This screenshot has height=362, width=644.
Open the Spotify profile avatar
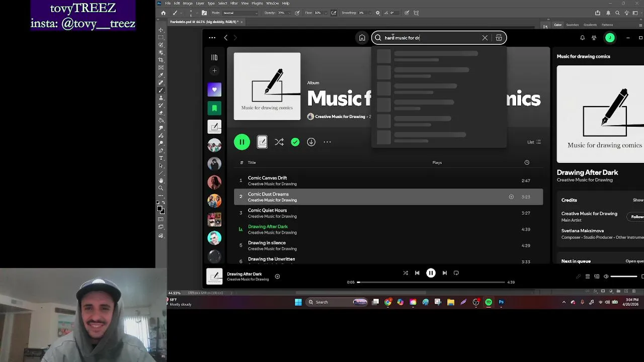click(x=610, y=38)
